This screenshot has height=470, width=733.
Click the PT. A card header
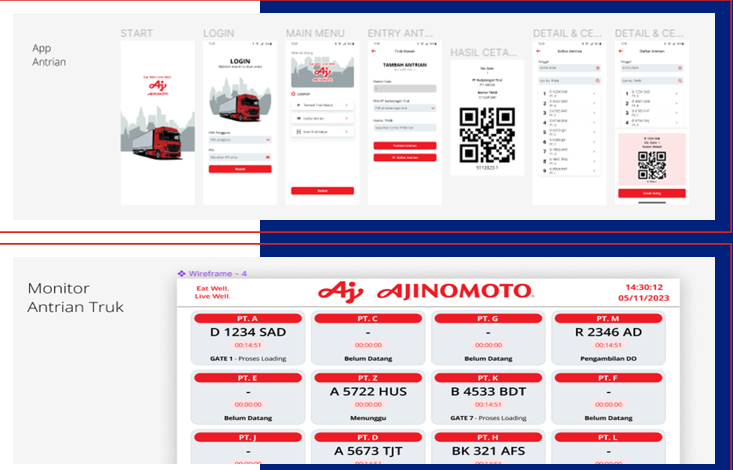click(248, 318)
